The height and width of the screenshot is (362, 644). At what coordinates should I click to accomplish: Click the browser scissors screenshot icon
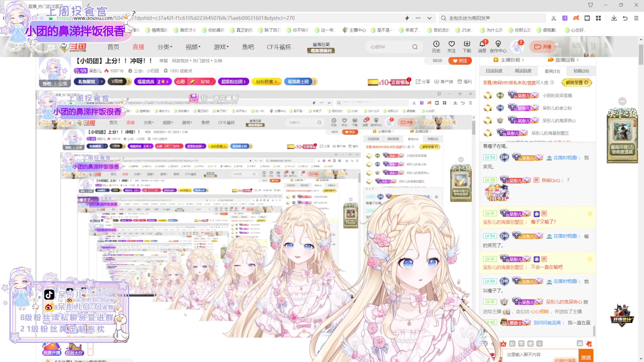point(554,18)
